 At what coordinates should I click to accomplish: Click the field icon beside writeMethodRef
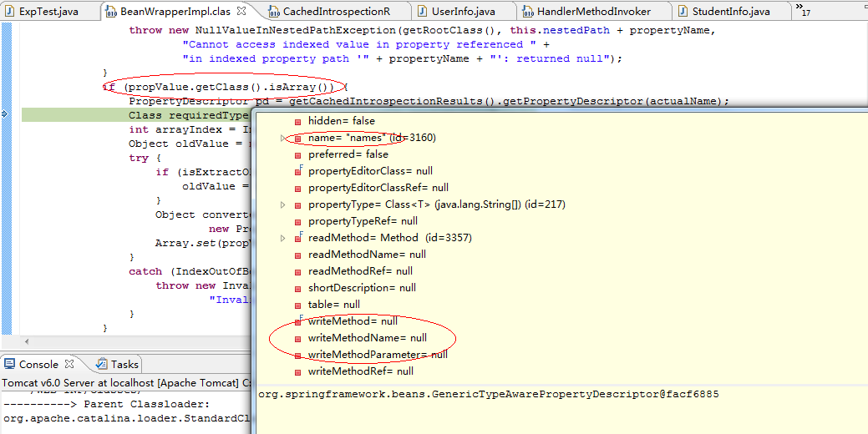(297, 371)
